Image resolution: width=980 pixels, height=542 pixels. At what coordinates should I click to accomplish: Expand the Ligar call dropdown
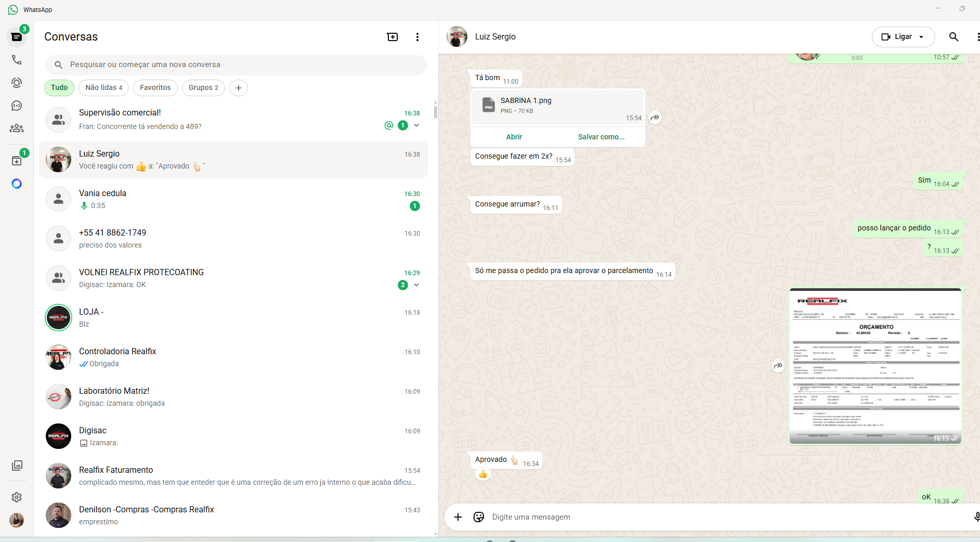(921, 37)
